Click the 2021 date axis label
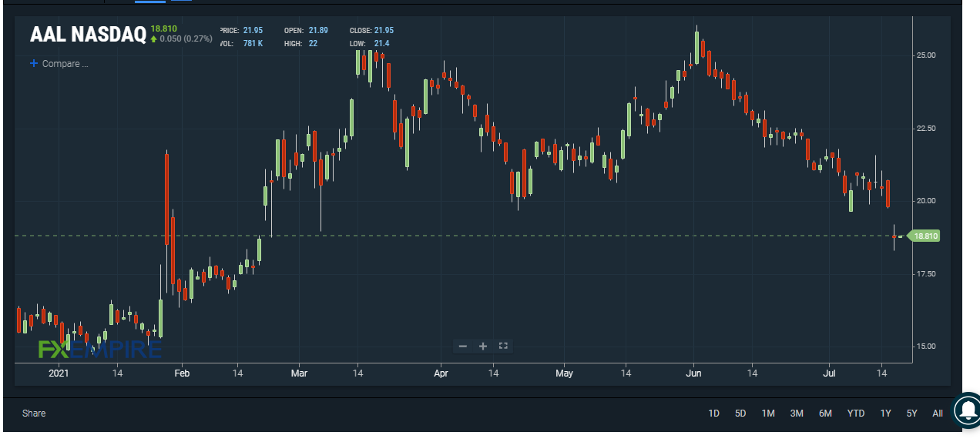The image size is (980, 442). pos(59,373)
